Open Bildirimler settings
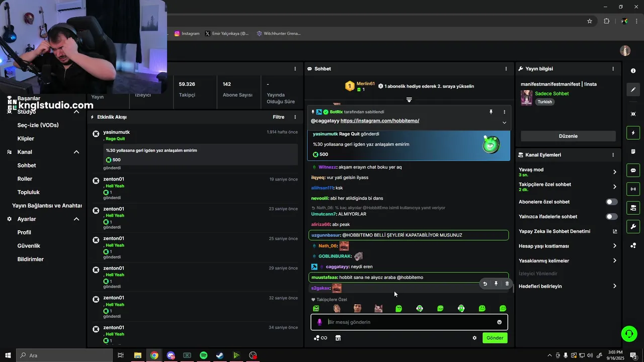This screenshot has width=644, height=362. pyautogui.click(x=31, y=259)
